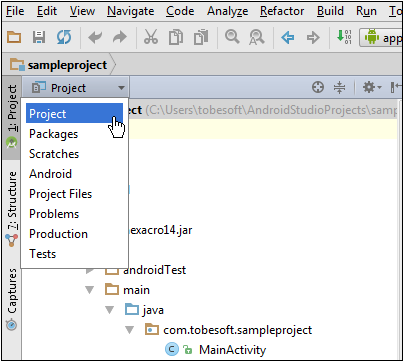The height and width of the screenshot is (361, 403).
Task: Click the Scroll from Source crosshair icon
Action: coord(318,88)
